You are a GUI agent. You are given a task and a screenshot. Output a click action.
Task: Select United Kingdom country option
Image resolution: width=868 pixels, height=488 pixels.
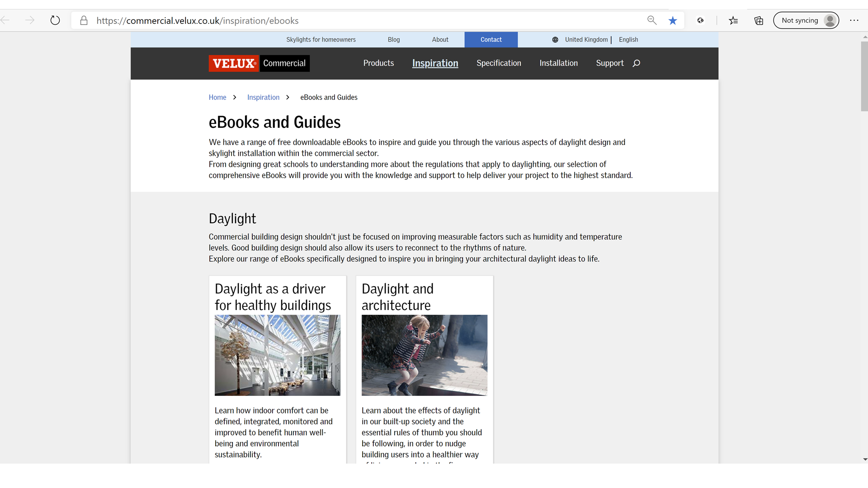tap(586, 40)
